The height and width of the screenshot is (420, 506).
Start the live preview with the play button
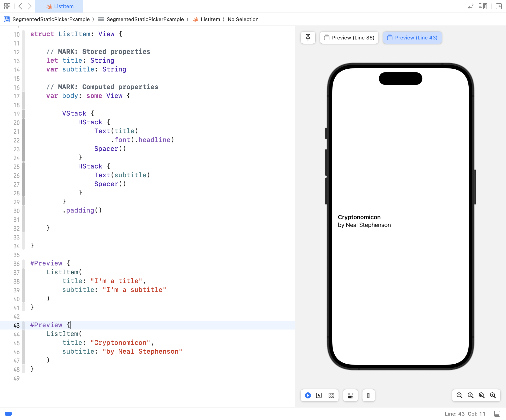coord(308,395)
